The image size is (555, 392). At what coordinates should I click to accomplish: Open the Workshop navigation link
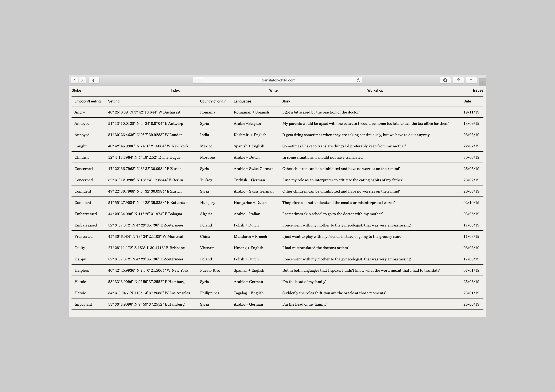tap(375, 90)
